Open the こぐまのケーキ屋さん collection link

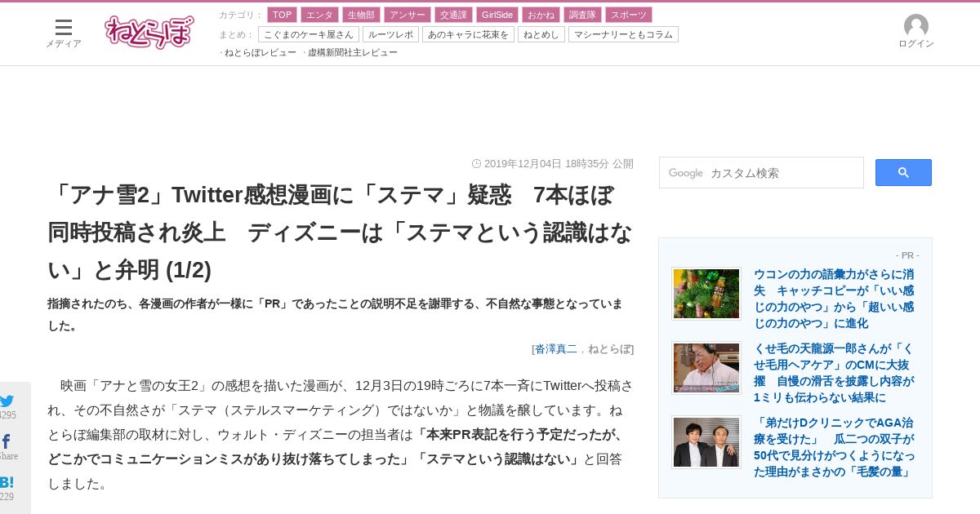point(309,34)
